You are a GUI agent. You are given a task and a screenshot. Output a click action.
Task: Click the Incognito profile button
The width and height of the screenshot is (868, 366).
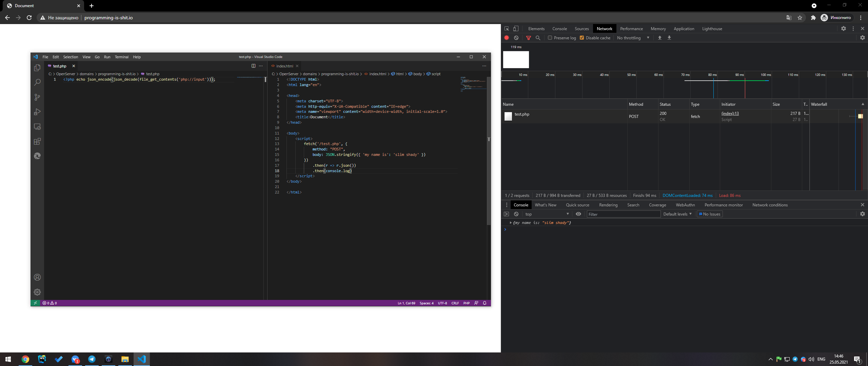(x=836, y=18)
